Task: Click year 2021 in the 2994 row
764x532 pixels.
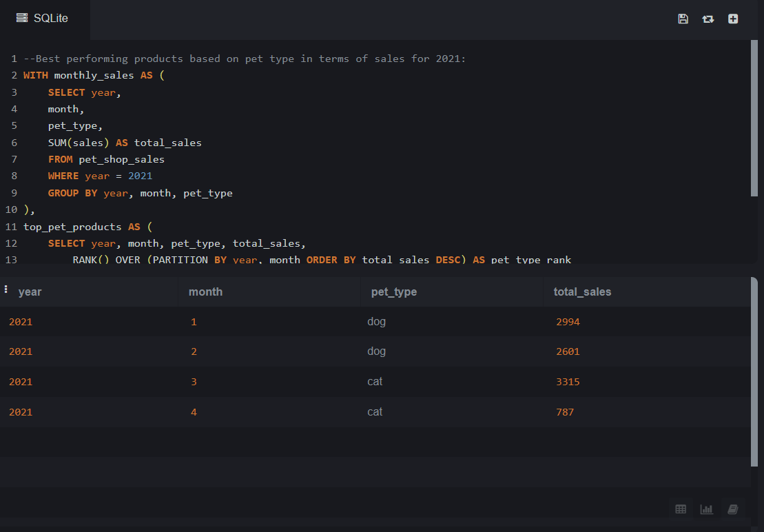Action: (x=21, y=322)
